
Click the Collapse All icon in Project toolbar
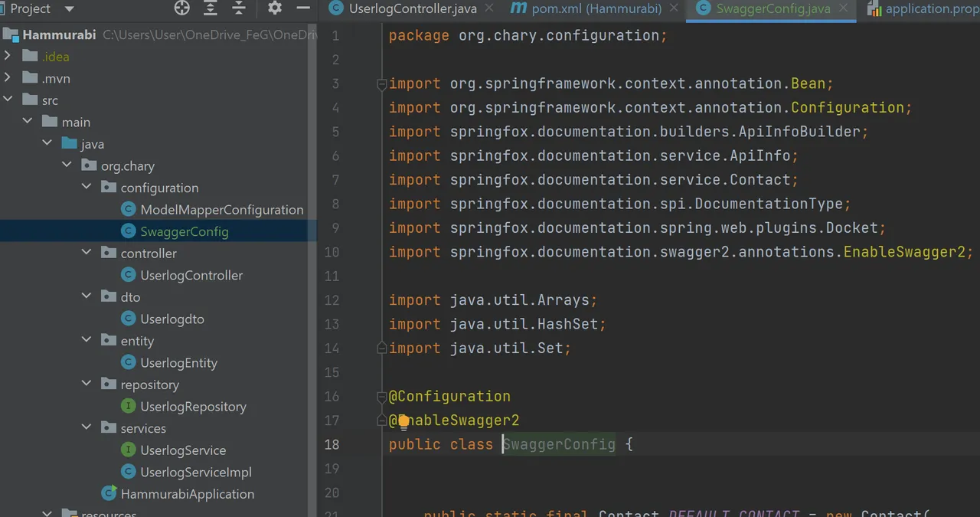coord(239,8)
